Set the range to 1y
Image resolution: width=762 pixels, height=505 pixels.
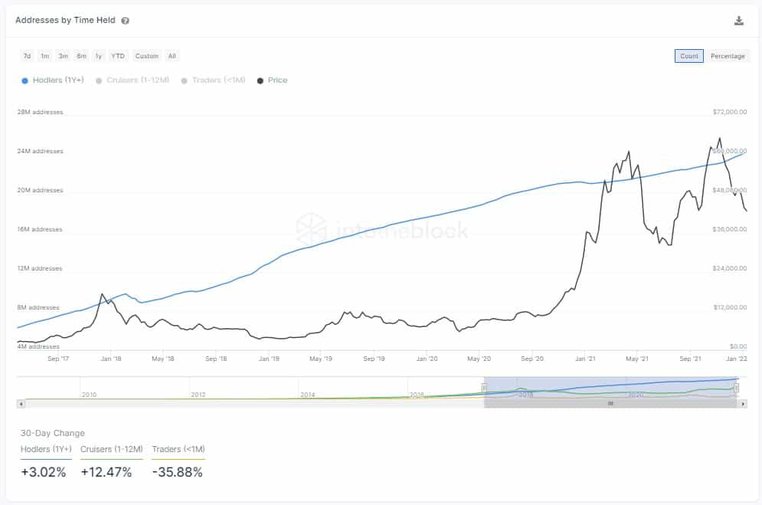click(98, 56)
